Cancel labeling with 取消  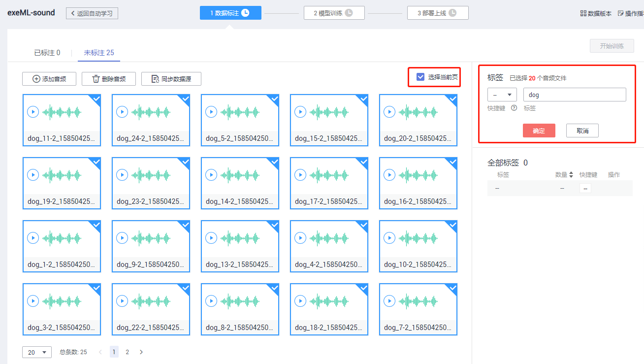(x=582, y=131)
